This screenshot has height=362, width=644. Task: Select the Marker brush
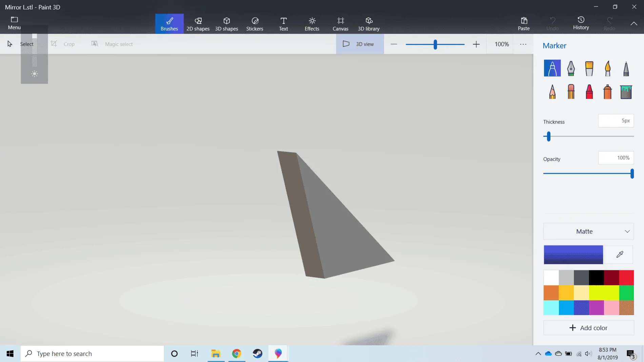coord(552,68)
